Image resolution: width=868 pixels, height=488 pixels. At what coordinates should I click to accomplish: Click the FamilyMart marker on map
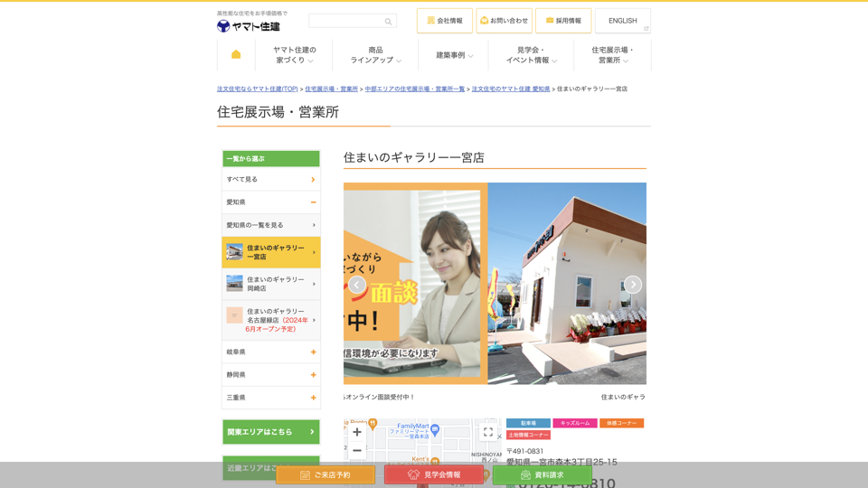click(x=435, y=428)
